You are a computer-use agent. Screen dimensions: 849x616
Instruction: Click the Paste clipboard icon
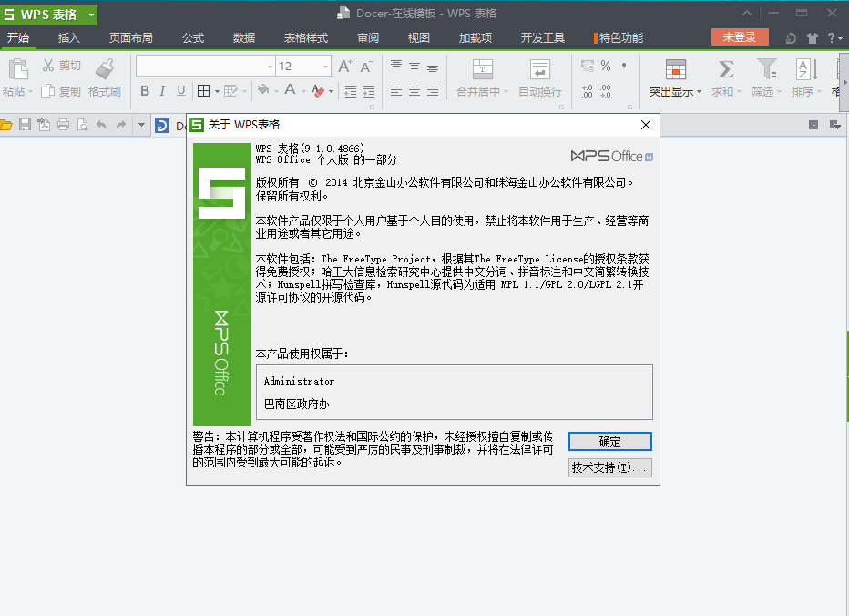pos(18,69)
